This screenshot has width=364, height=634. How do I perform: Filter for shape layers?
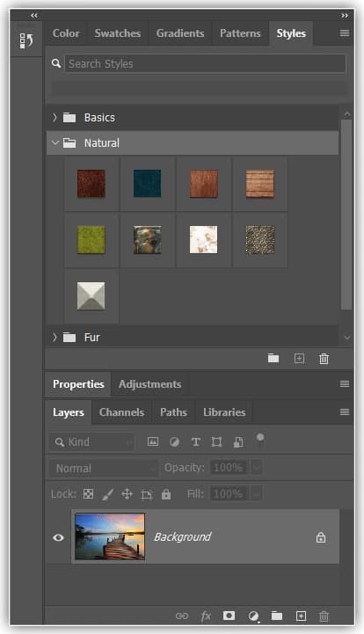click(217, 442)
